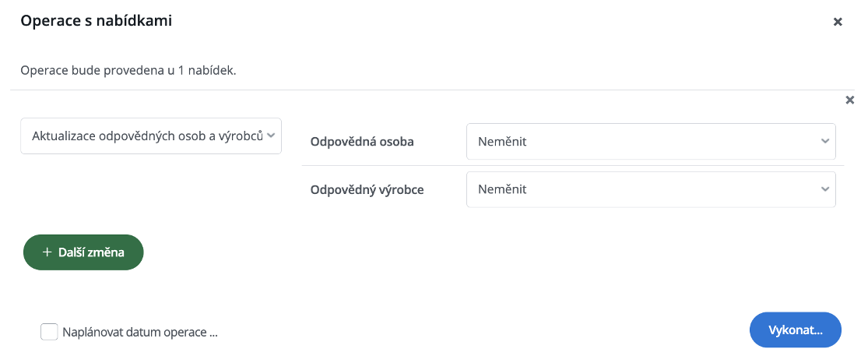Viewport: 868px width, 356px height.
Task: Expand the Odpovědný výrobce dropdown
Action: tap(651, 189)
